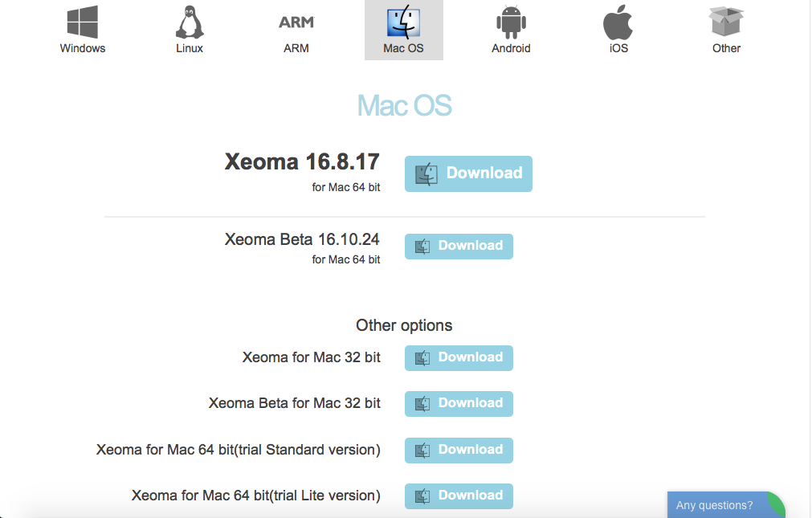Open the ARM downloads tab
The height and width of the screenshot is (518, 812).
click(296, 48)
